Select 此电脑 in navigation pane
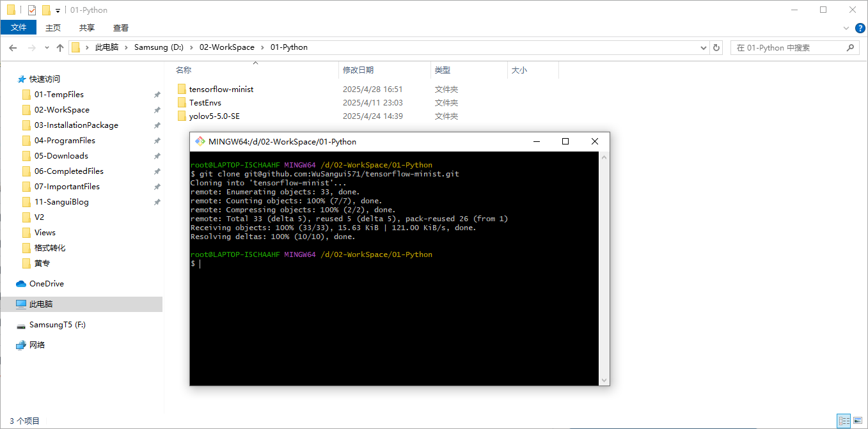 (41, 304)
